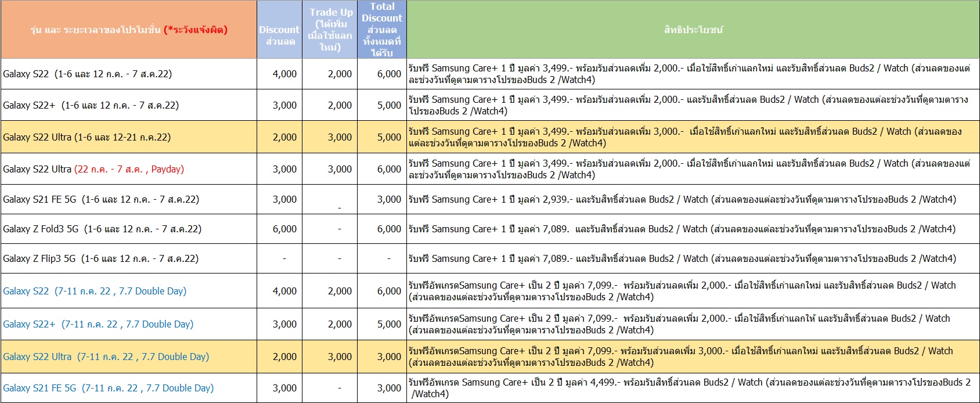980x403 pixels.
Task: Select the 'Trade Up' column header
Action: point(330,30)
